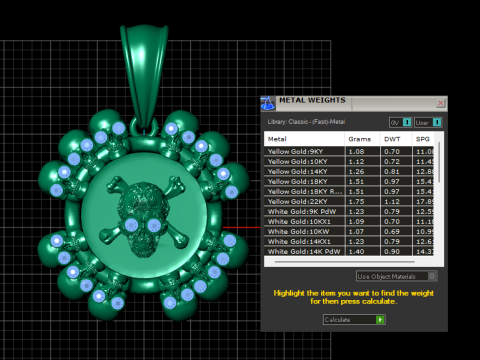This screenshot has height=360, width=480.
Task: Click the jump ring below the bail
Action: (144, 127)
